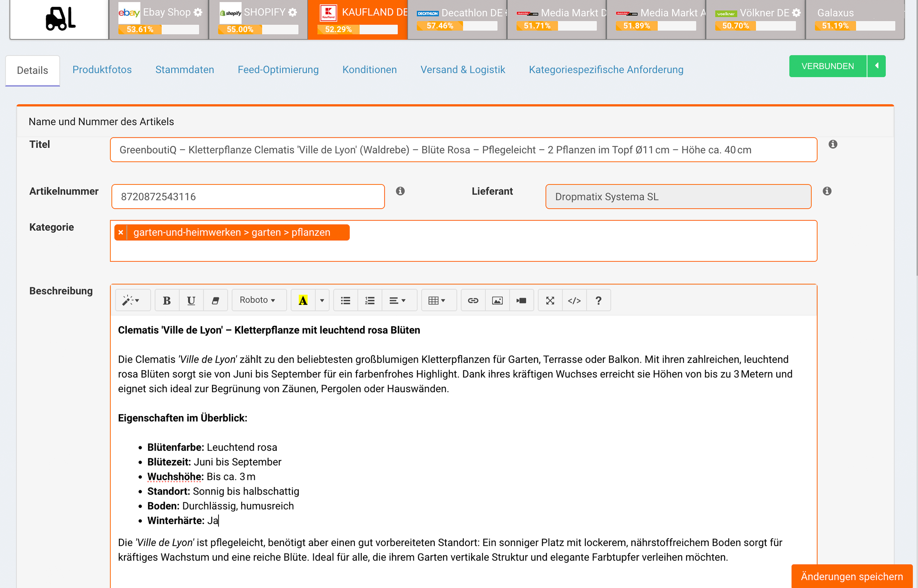This screenshot has height=588, width=918.
Task: Click the info icon next to Lieferant
Action: tap(827, 191)
